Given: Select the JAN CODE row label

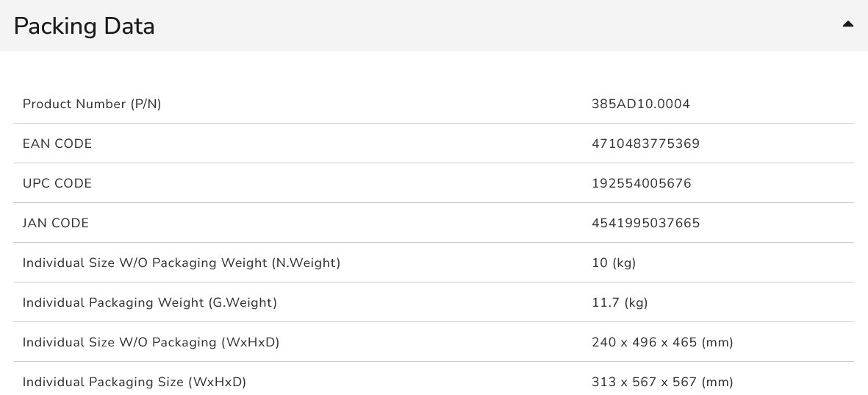Looking at the screenshot, I should [x=56, y=224].
